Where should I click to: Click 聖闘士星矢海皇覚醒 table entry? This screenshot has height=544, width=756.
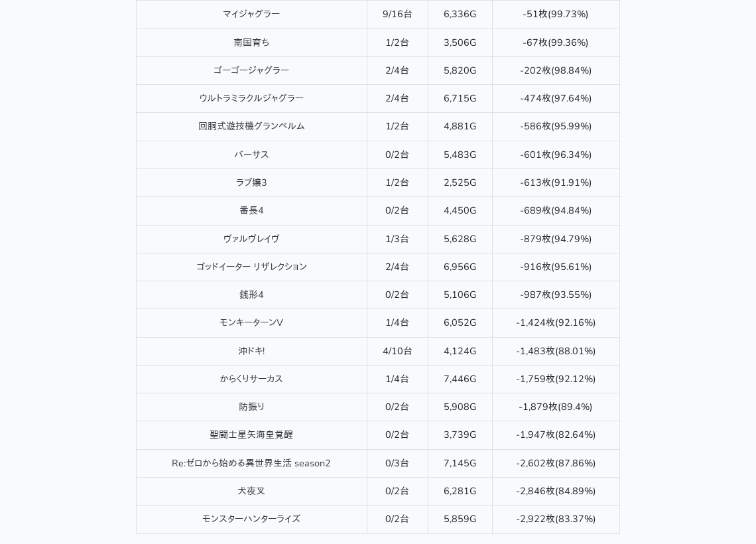(x=251, y=435)
